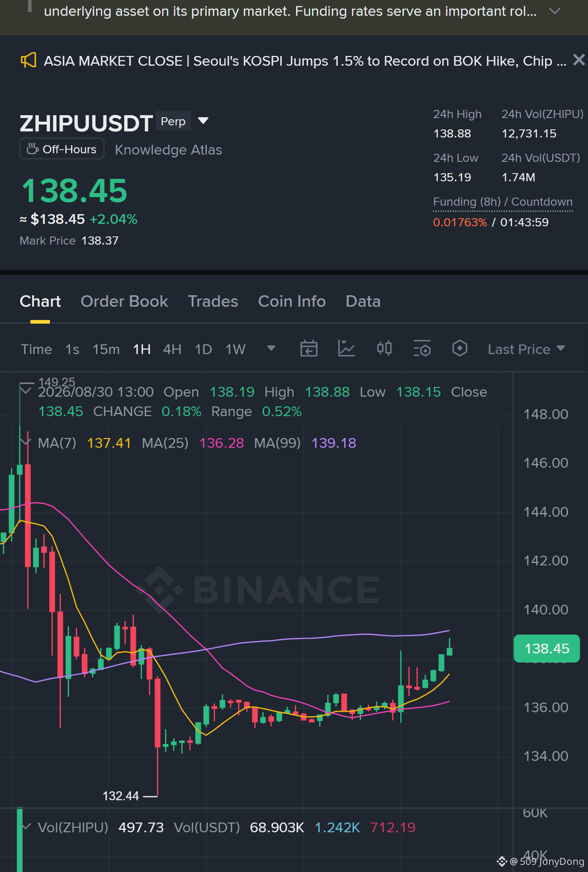Click the 24h Vol(ZHIPU) value 12,731.15

529,133
